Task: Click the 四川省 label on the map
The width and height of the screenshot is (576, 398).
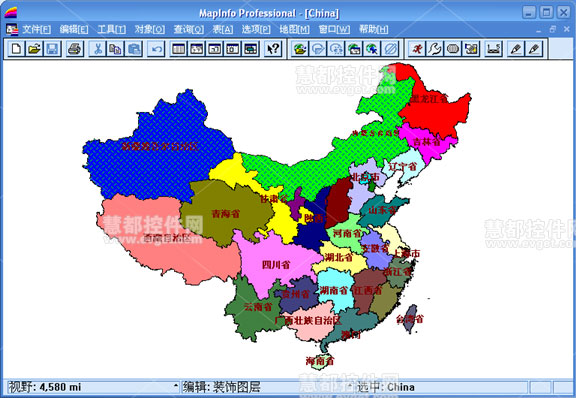Action: click(276, 265)
